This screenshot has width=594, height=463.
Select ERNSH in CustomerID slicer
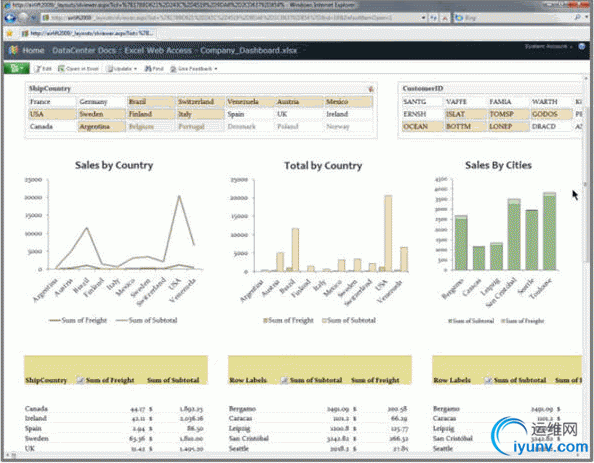coord(422,114)
